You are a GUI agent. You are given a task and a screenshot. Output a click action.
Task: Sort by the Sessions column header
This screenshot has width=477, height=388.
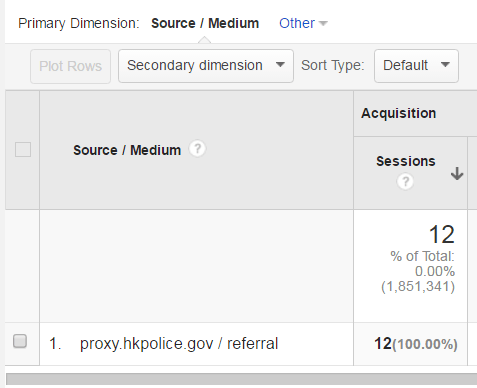click(x=406, y=161)
